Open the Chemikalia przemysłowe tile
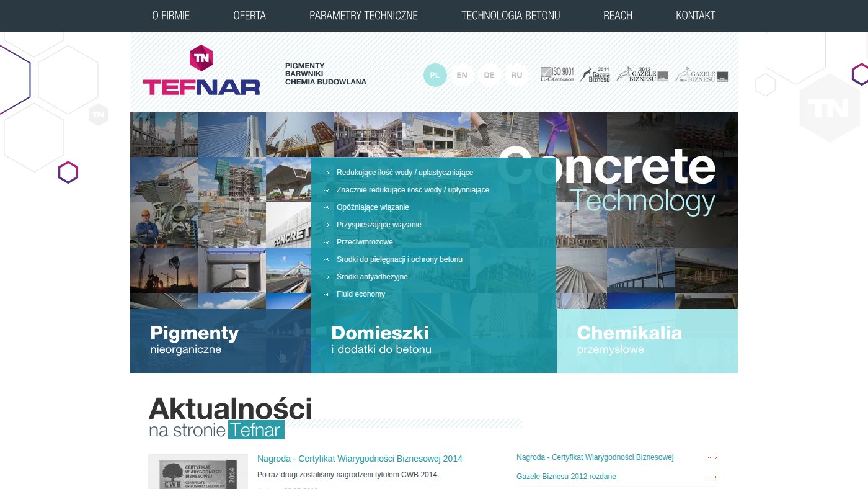The width and height of the screenshot is (868, 489). coord(647,341)
